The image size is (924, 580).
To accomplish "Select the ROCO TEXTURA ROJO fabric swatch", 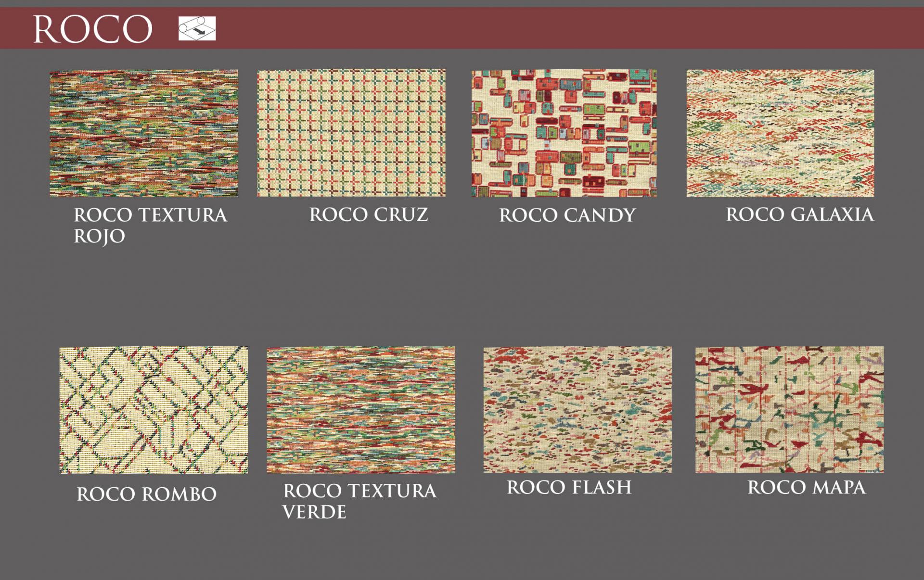I will pyautogui.click(x=144, y=133).
